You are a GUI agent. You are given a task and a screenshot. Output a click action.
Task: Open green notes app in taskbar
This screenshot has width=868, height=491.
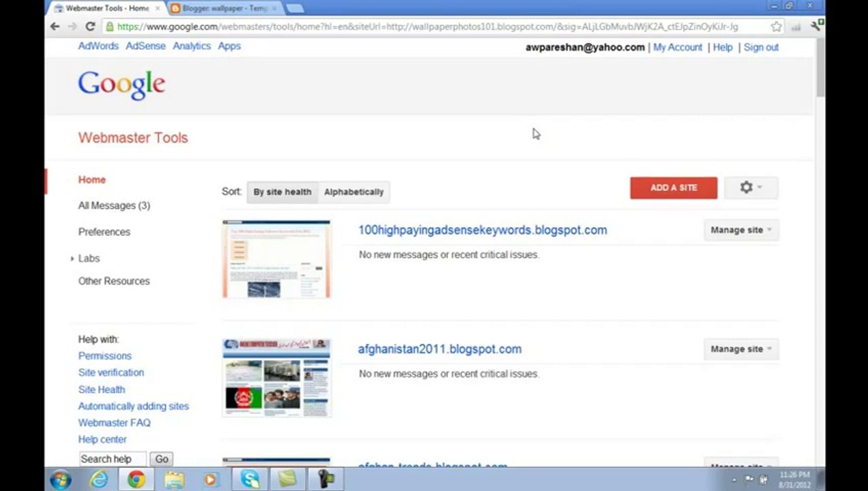[x=287, y=479]
